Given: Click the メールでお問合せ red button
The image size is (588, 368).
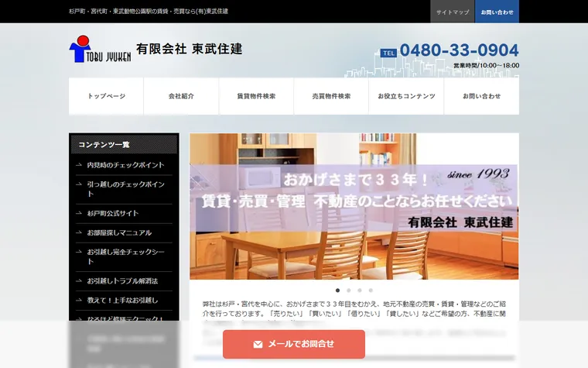Looking at the screenshot, I should [x=294, y=344].
